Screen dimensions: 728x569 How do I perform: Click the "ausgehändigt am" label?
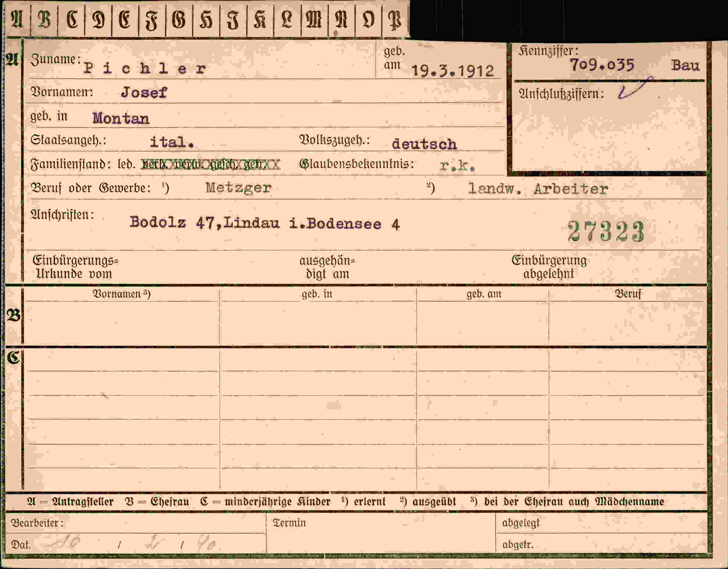327,267
